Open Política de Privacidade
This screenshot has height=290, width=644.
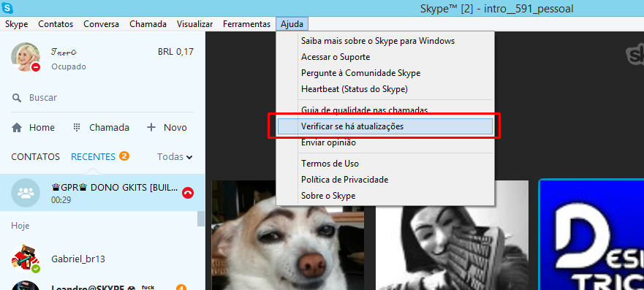[344, 180]
